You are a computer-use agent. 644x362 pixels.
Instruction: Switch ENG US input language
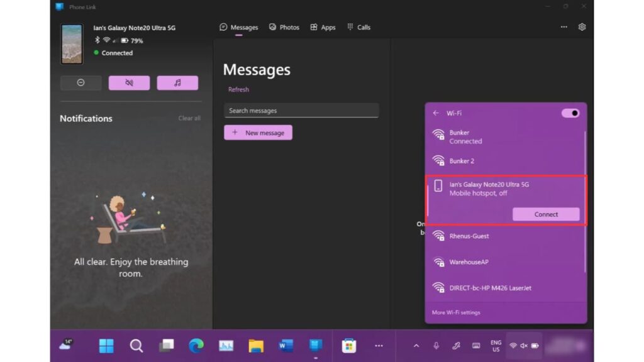click(x=496, y=346)
